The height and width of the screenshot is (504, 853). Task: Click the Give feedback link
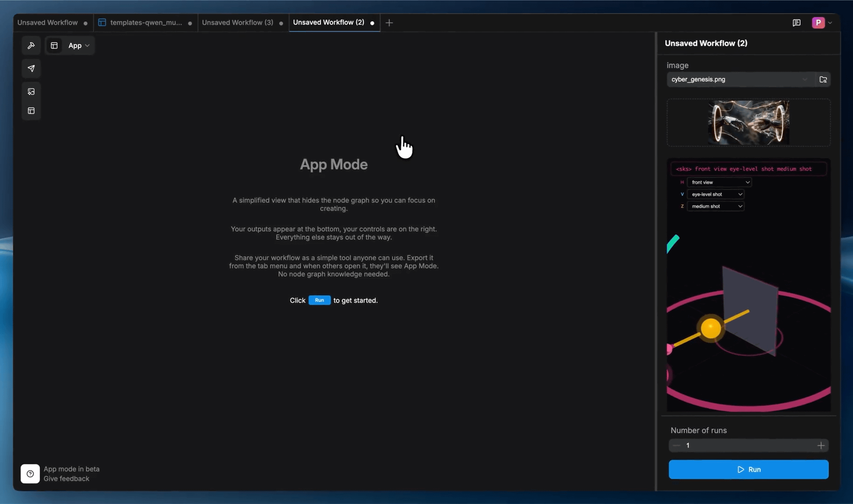(x=66, y=478)
